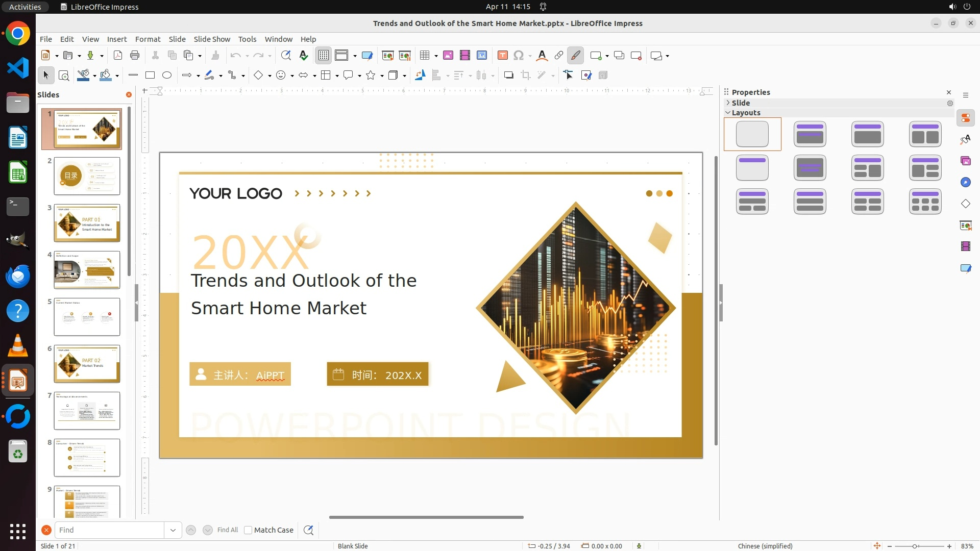Open the Slide Show menu
Viewport: 980px width, 551px height.
212,39
